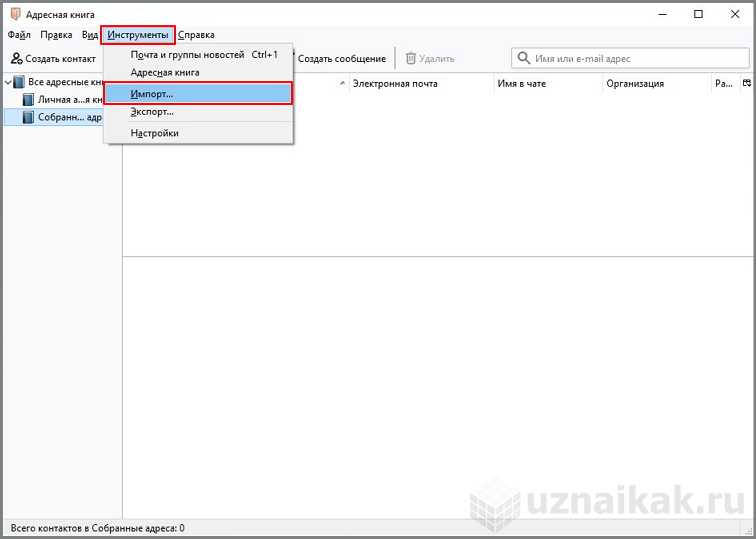Click the Удалить button
This screenshot has height=539, width=756.
[430, 59]
